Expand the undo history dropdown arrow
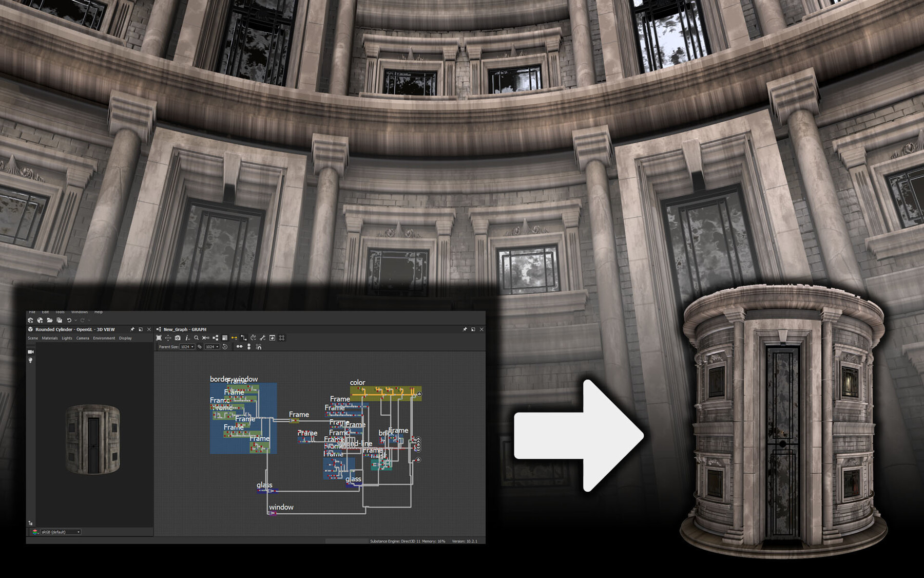924x578 pixels. [75, 321]
